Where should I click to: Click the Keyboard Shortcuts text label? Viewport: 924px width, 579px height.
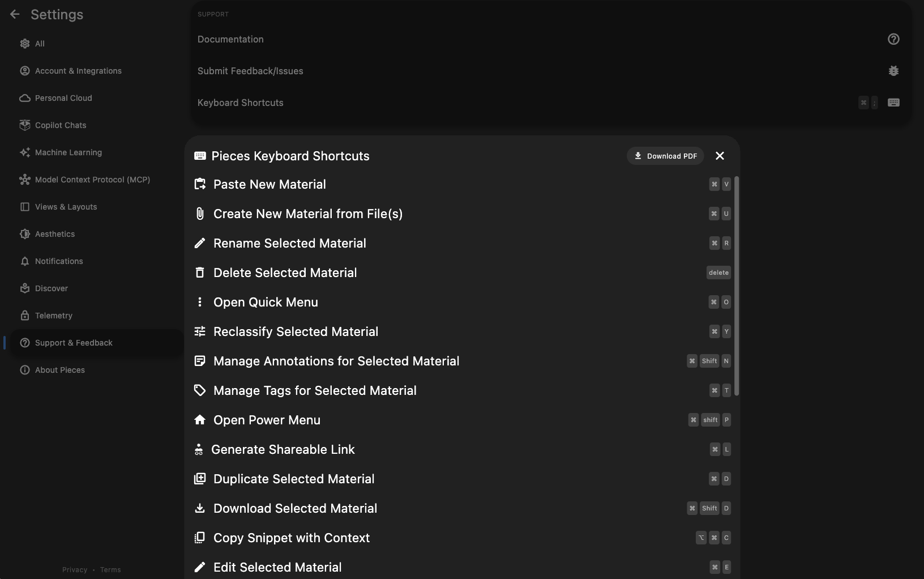pos(241,103)
